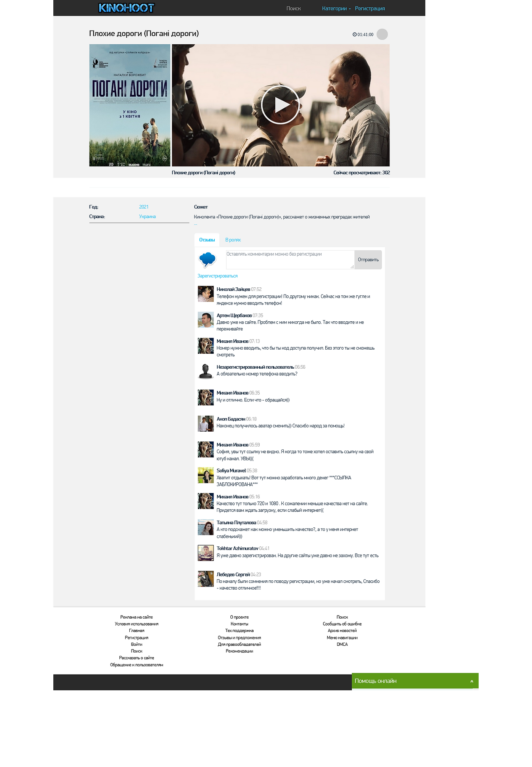Open Николай Зайцев's avatar
This screenshot has height=767, width=532.
click(x=206, y=294)
